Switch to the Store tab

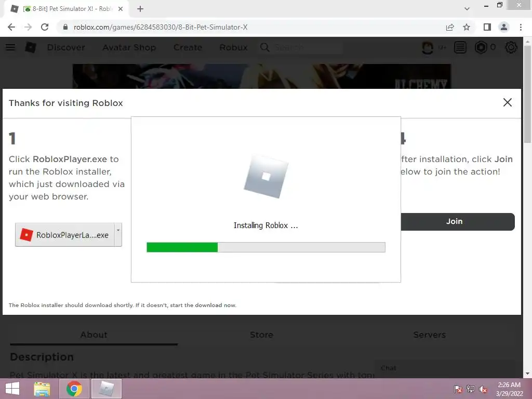point(261,335)
